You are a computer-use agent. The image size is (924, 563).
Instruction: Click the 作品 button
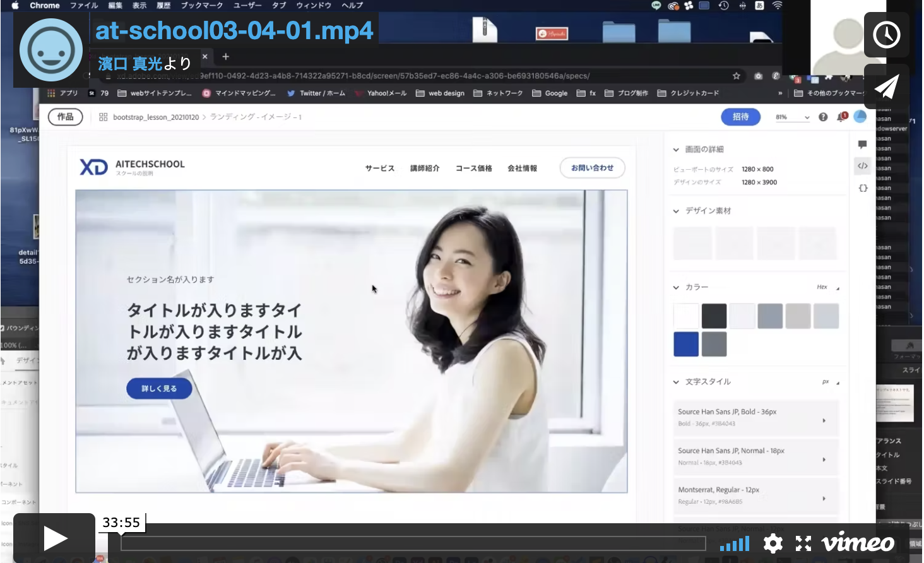(65, 117)
